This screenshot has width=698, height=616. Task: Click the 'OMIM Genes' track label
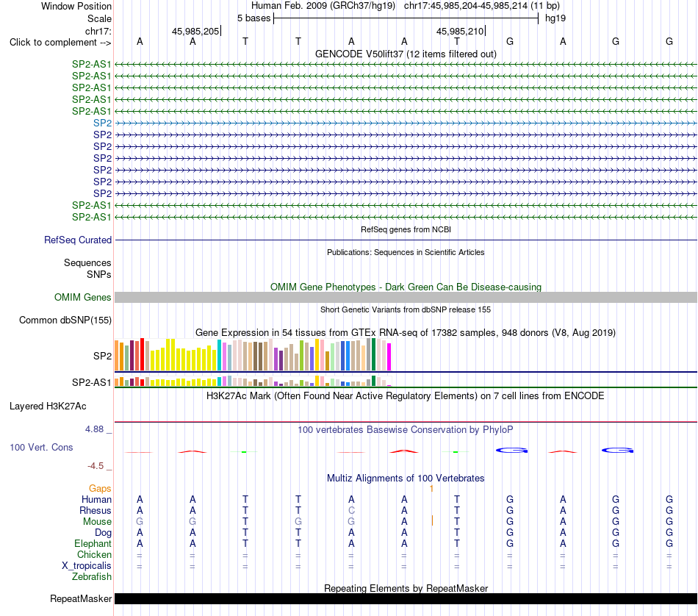82,297
